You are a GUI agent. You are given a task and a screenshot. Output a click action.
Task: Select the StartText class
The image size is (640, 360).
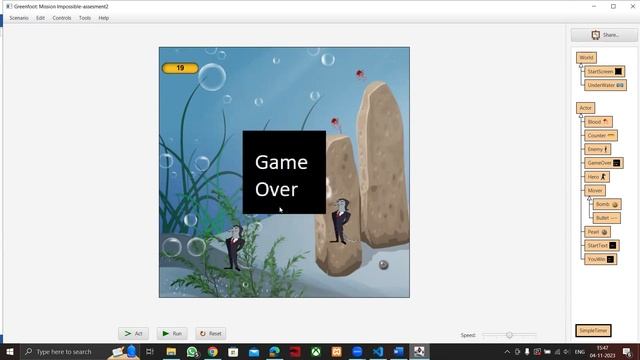click(602, 245)
